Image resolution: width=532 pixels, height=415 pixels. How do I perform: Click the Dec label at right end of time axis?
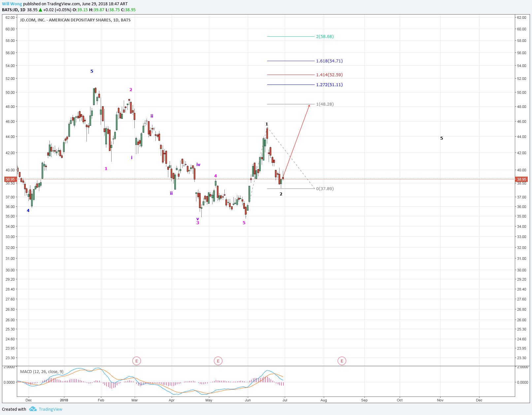click(x=479, y=400)
